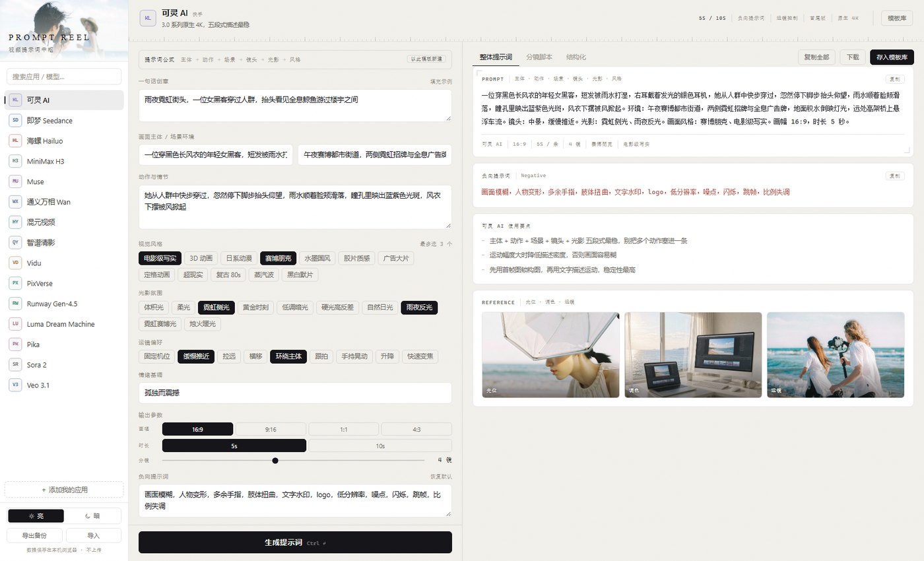The image size is (924, 561).
Task: Toggle the 黄金时刻 lighting chip
Action: pyautogui.click(x=256, y=308)
